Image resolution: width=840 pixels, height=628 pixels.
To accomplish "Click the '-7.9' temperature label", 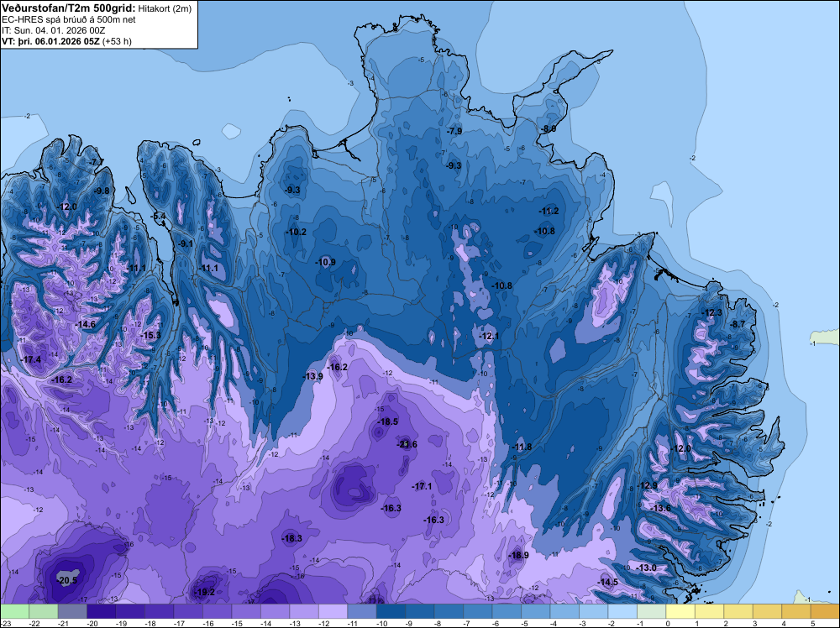I will (454, 132).
